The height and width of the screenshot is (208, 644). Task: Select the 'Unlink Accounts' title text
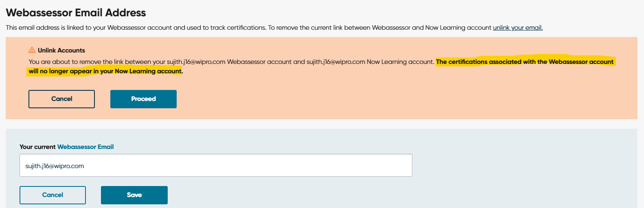61,50
